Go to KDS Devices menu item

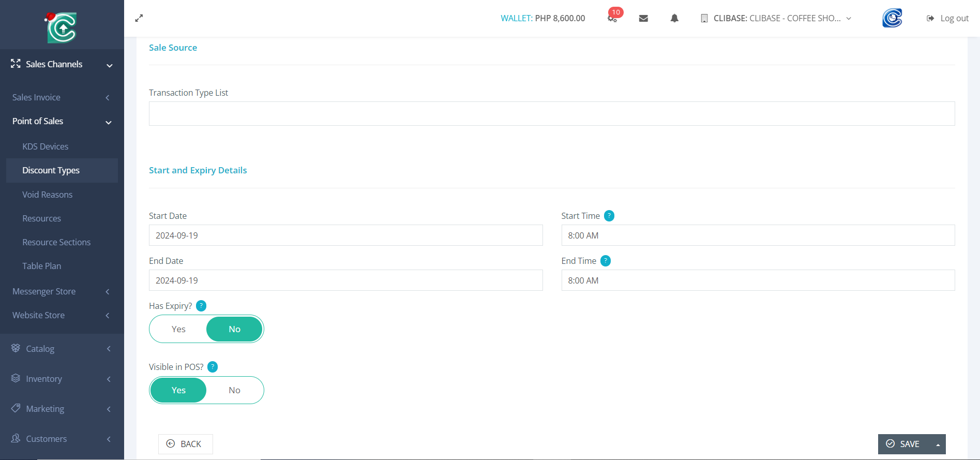tap(45, 146)
